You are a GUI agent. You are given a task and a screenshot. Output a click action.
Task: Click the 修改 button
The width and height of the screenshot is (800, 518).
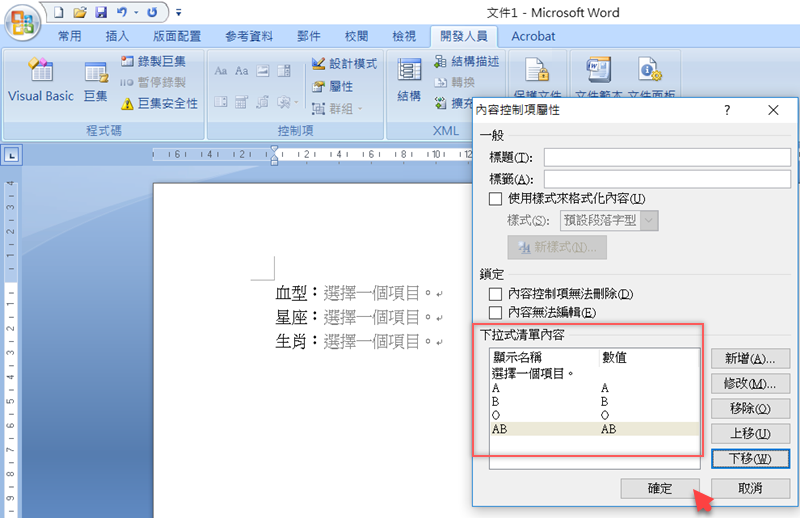point(751,384)
